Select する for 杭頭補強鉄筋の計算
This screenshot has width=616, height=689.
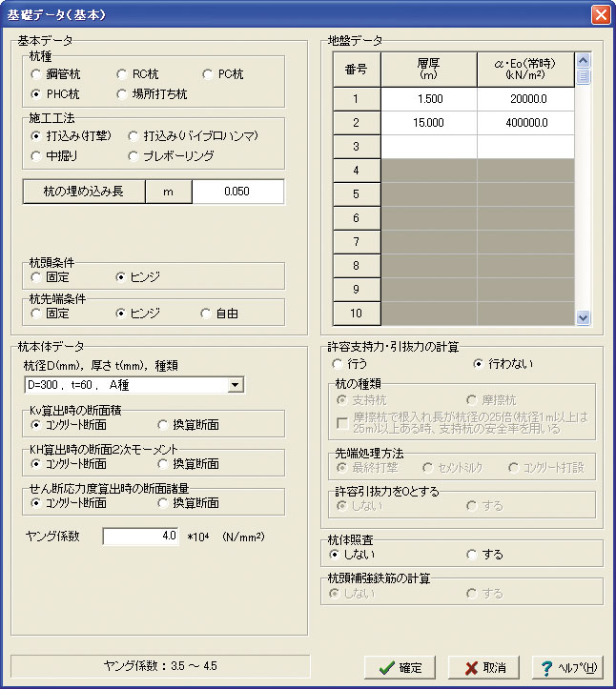point(472,594)
